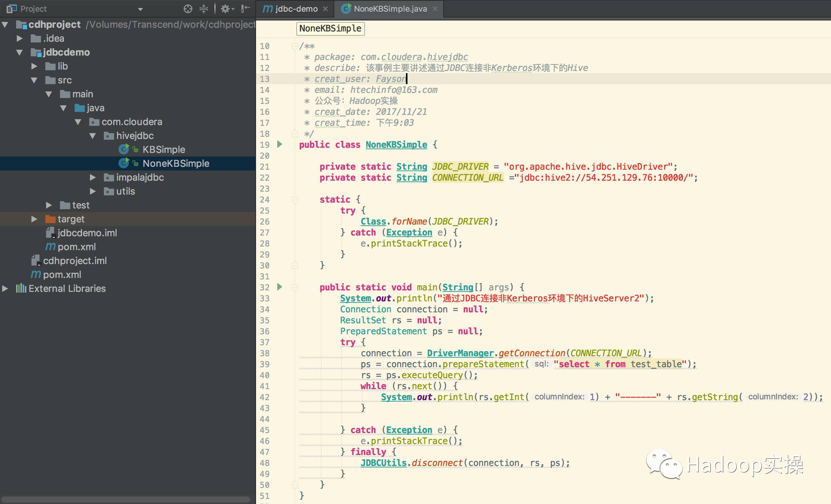Viewport: 831px width, 504px height.
Task: Click the Project panel horizontal scrollbar
Action: point(125,499)
